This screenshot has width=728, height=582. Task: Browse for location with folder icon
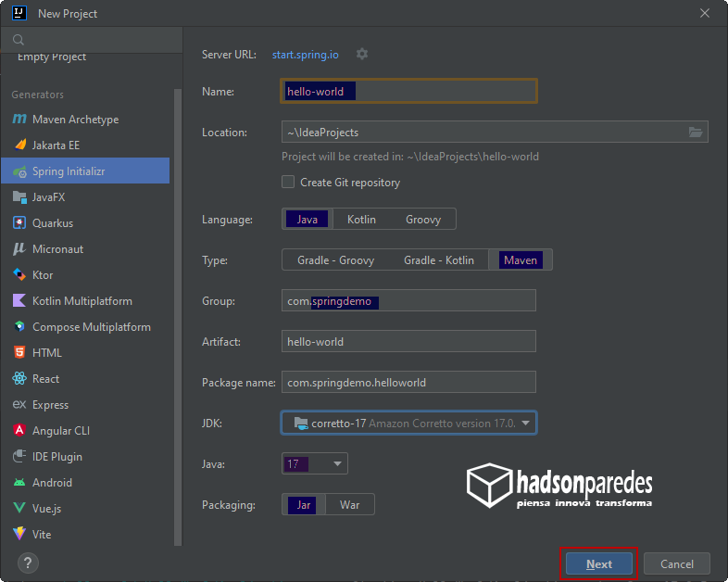coord(695,133)
